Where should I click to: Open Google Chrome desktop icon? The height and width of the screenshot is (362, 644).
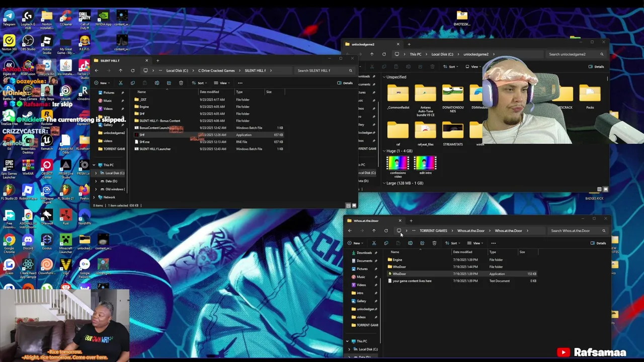9,242
